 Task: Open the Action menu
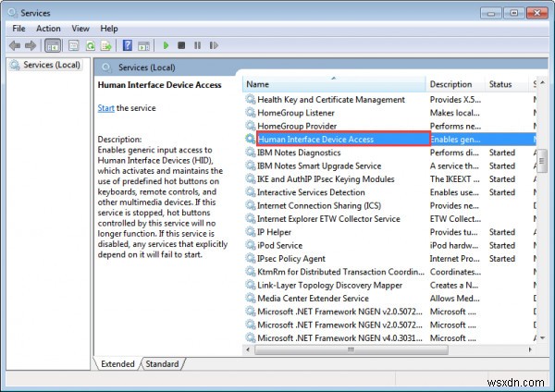(x=48, y=29)
